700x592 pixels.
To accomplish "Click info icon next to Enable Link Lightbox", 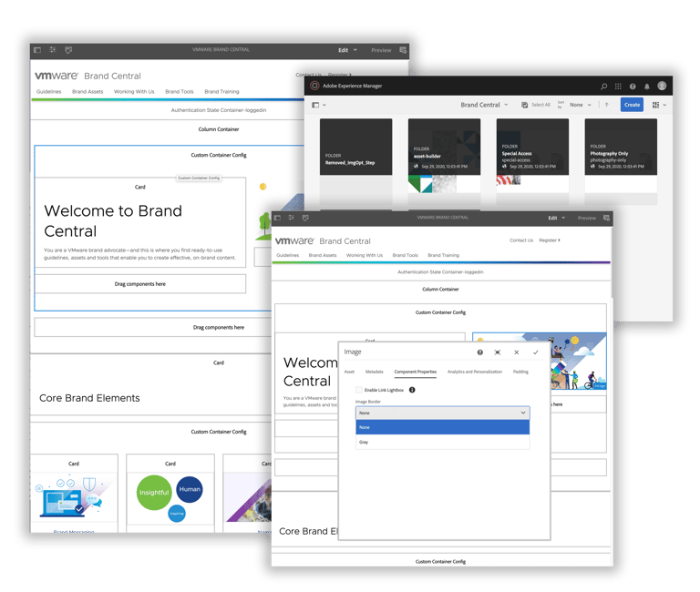I will (412, 390).
